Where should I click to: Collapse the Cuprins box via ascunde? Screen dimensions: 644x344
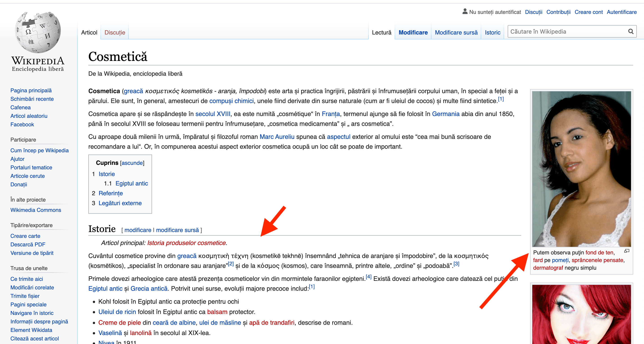(132, 163)
